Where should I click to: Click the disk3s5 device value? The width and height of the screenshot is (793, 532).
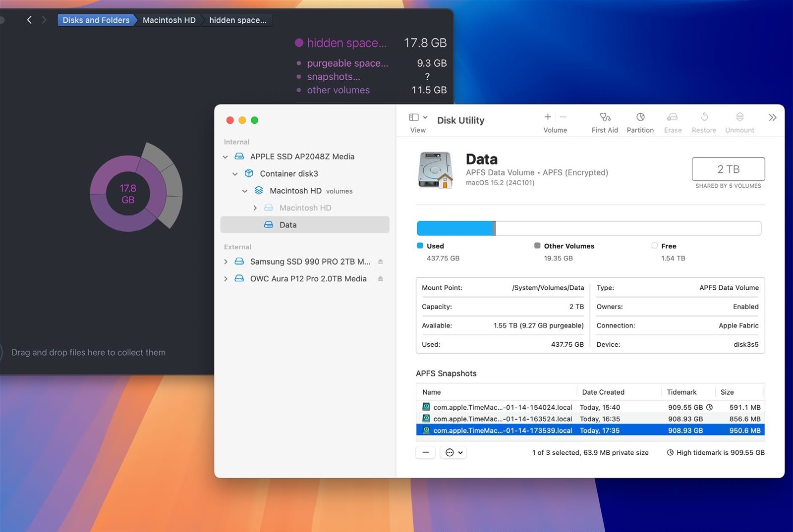(746, 344)
